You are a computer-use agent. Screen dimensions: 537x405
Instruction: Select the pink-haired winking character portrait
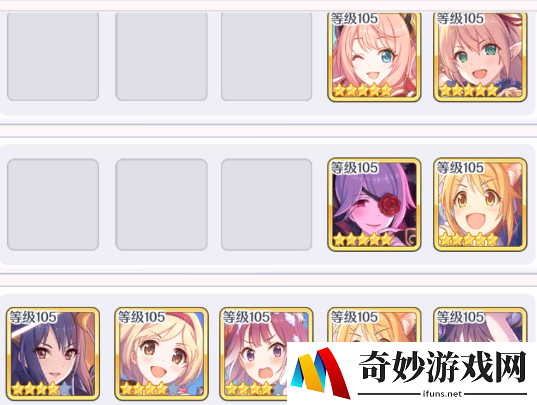tap(374, 57)
